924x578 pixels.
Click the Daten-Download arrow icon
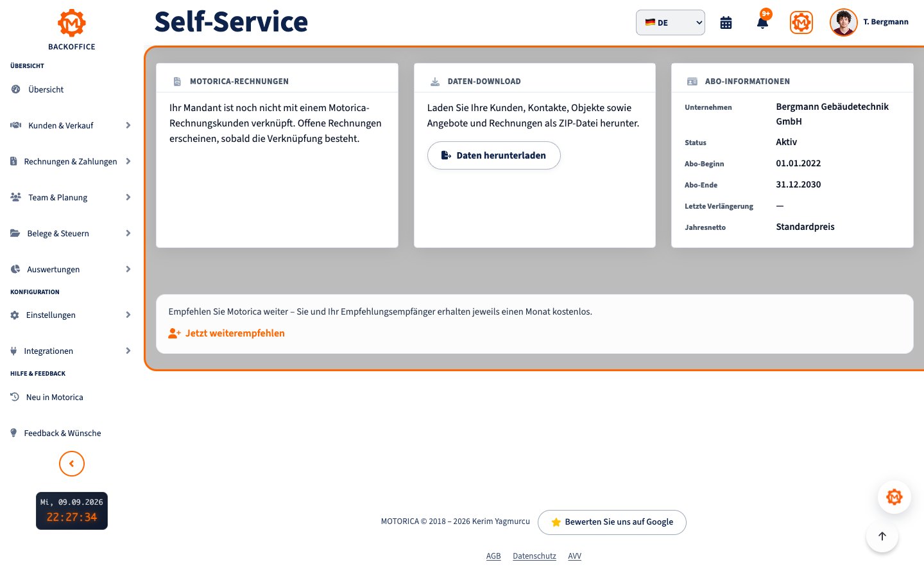coord(435,82)
